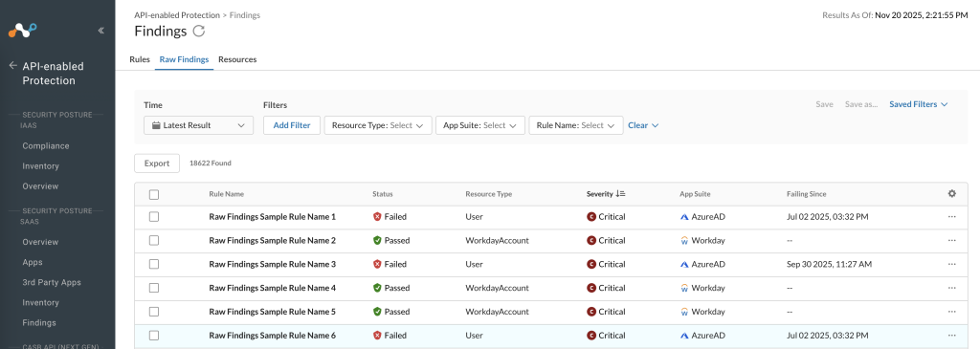This screenshot has height=349, width=980.
Task: Open table column settings gear
Action: tap(952, 194)
